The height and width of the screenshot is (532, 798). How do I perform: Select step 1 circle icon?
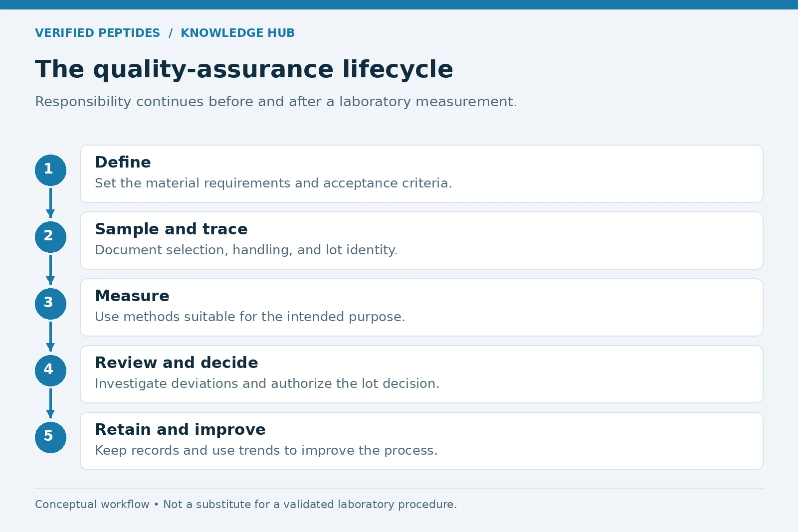point(50,170)
